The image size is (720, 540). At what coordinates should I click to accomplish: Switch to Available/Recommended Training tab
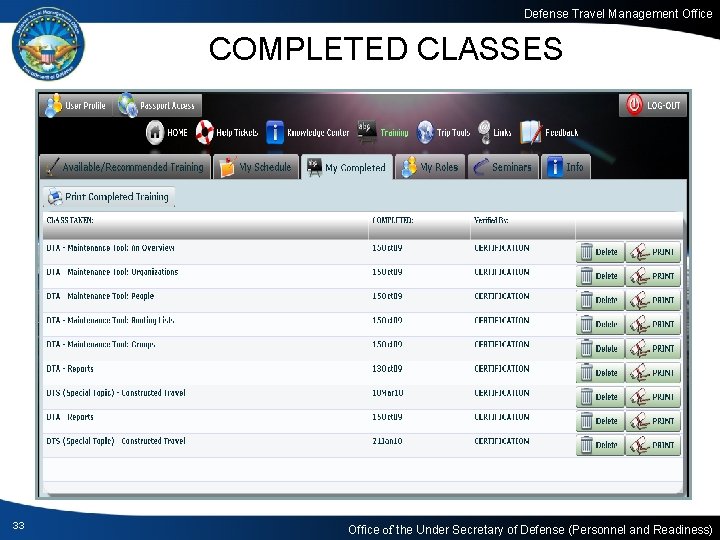(125, 167)
